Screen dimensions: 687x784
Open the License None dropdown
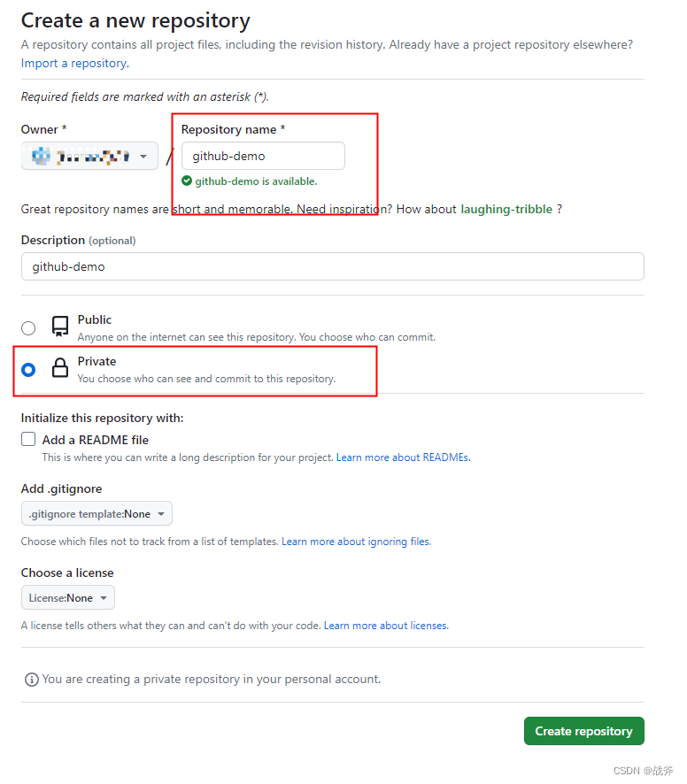coord(68,598)
